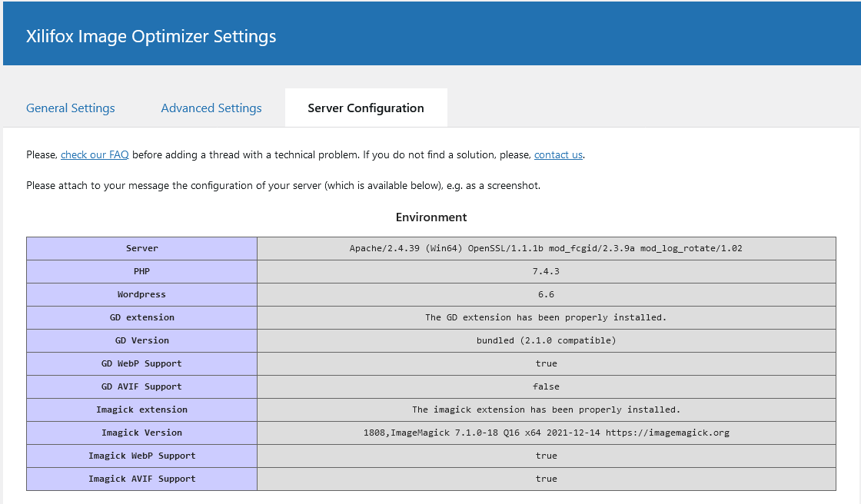Click the Imagick AVIF Support true value
The width and height of the screenshot is (861, 504).
tap(546, 479)
